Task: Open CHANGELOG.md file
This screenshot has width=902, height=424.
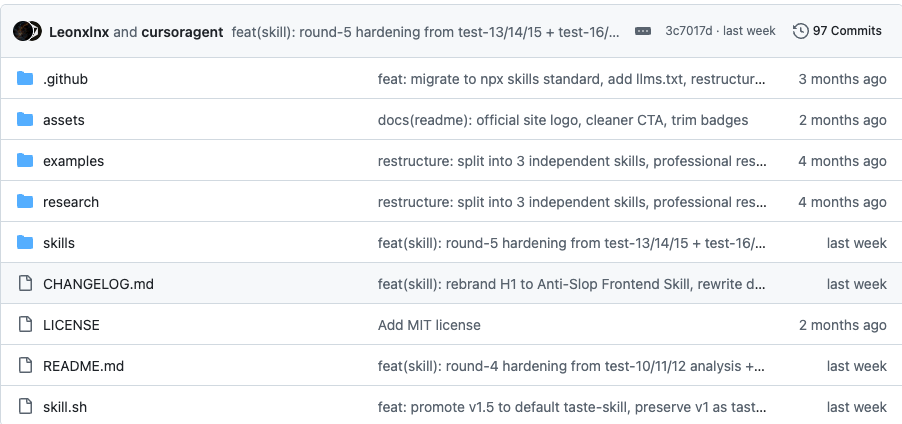Action: [98, 284]
